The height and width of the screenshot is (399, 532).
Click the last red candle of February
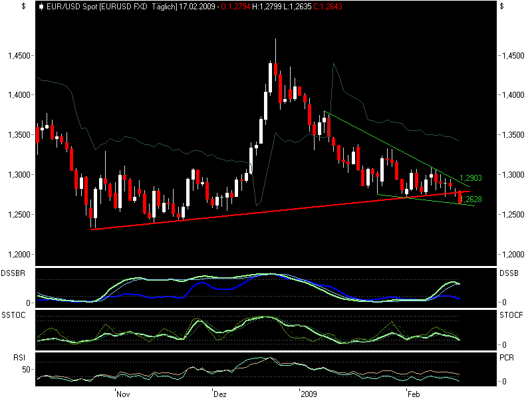460,197
